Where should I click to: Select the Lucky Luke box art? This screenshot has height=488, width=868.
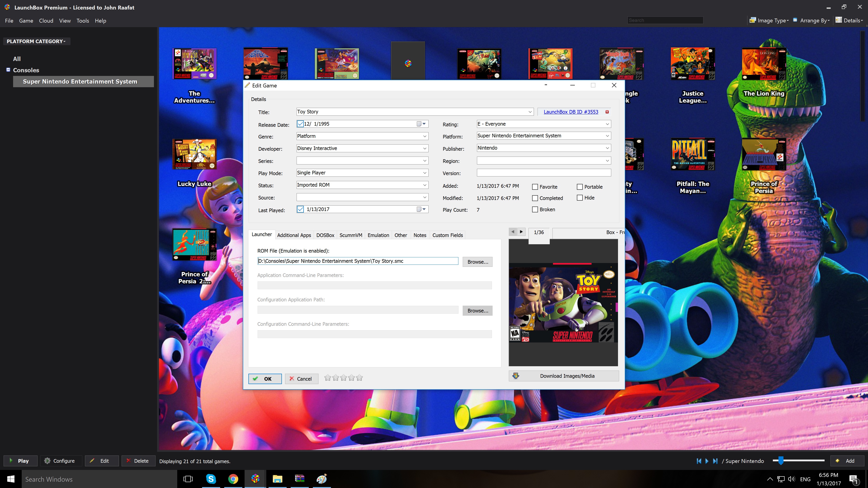pos(194,154)
